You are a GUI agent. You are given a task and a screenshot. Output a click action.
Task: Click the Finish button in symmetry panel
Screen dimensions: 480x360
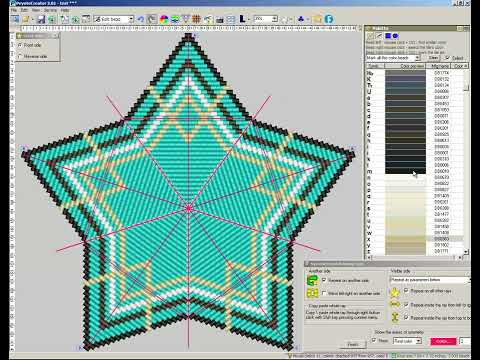(353, 344)
